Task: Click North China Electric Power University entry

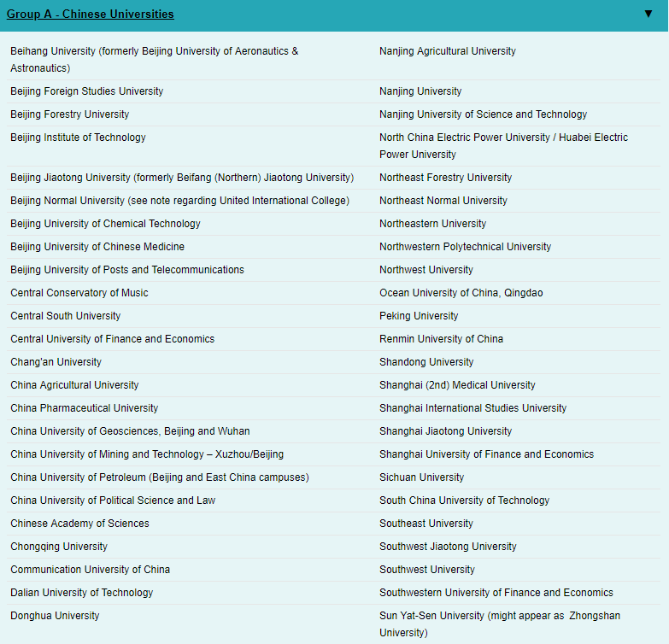Action: click(503, 145)
